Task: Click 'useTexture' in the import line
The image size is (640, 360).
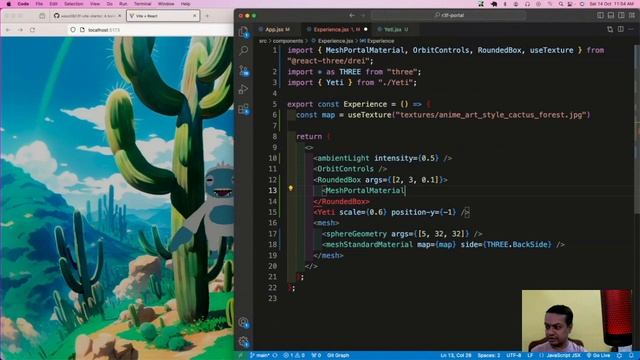Action: [x=551, y=50]
